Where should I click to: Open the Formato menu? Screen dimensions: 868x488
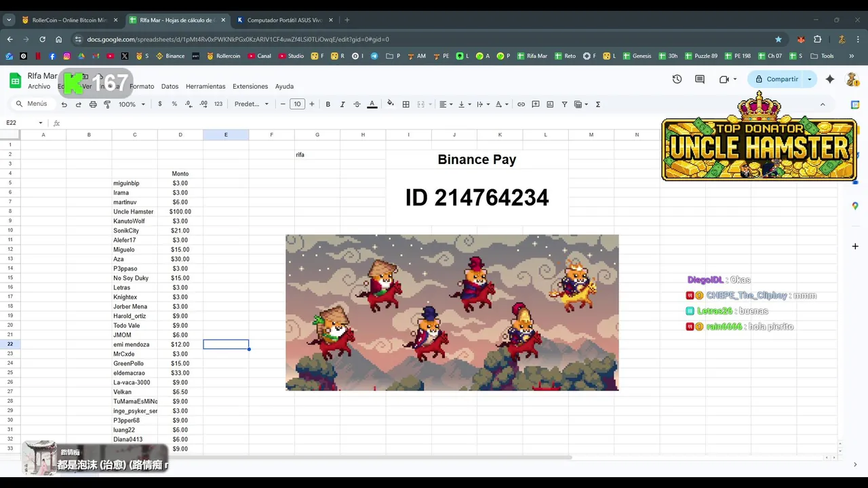142,87
